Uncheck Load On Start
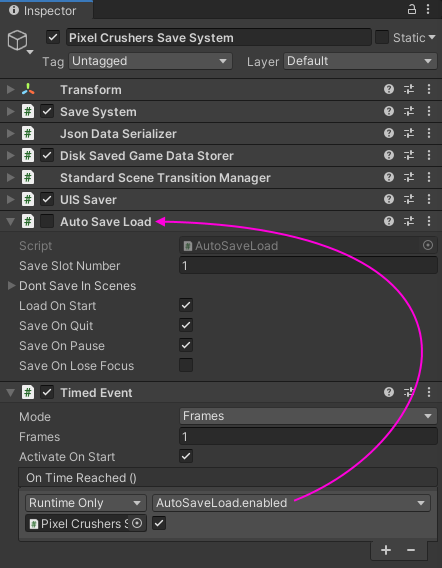 [186, 305]
